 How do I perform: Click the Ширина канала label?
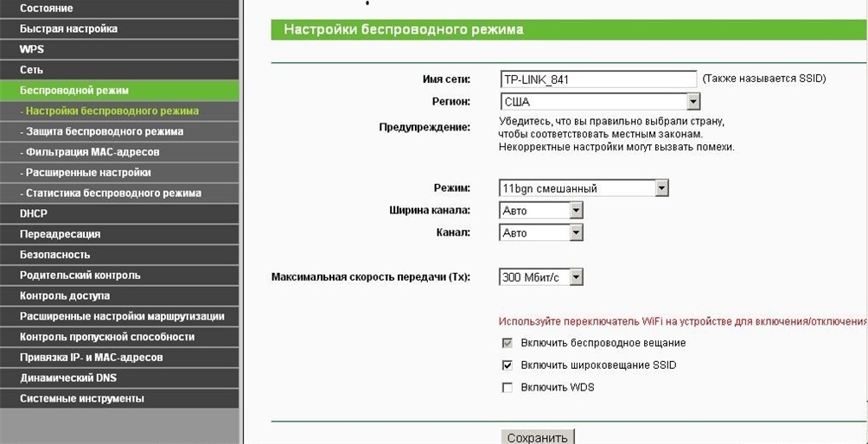pyautogui.click(x=431, y=211)
